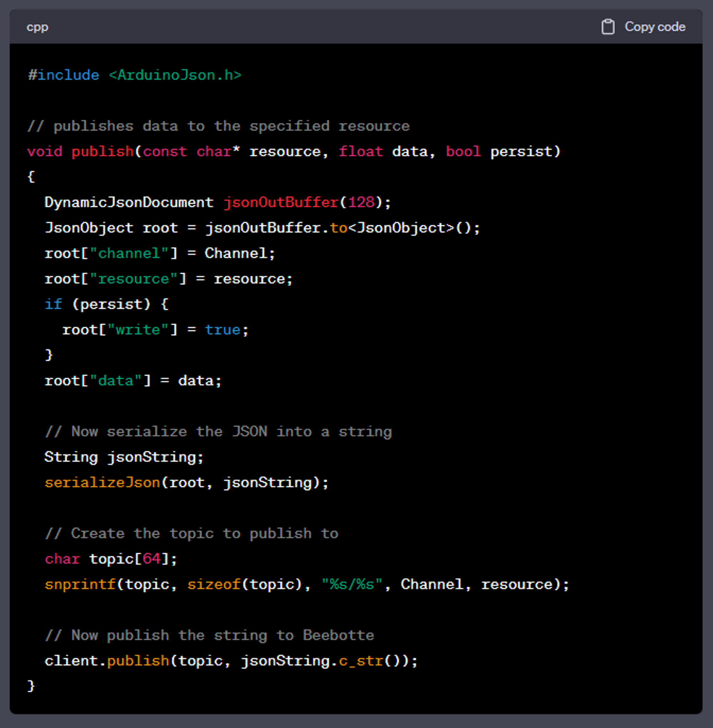Click the if (persist) statement

(x=106, y=304)
